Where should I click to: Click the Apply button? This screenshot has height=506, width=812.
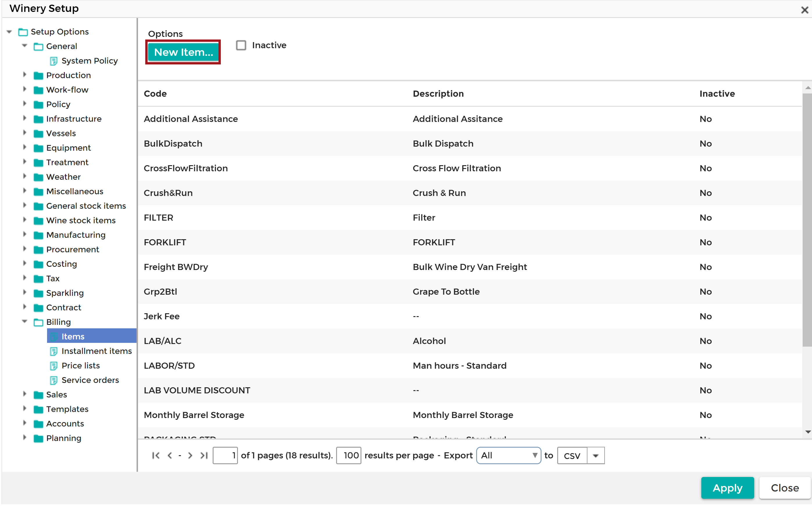coord(727,488)
